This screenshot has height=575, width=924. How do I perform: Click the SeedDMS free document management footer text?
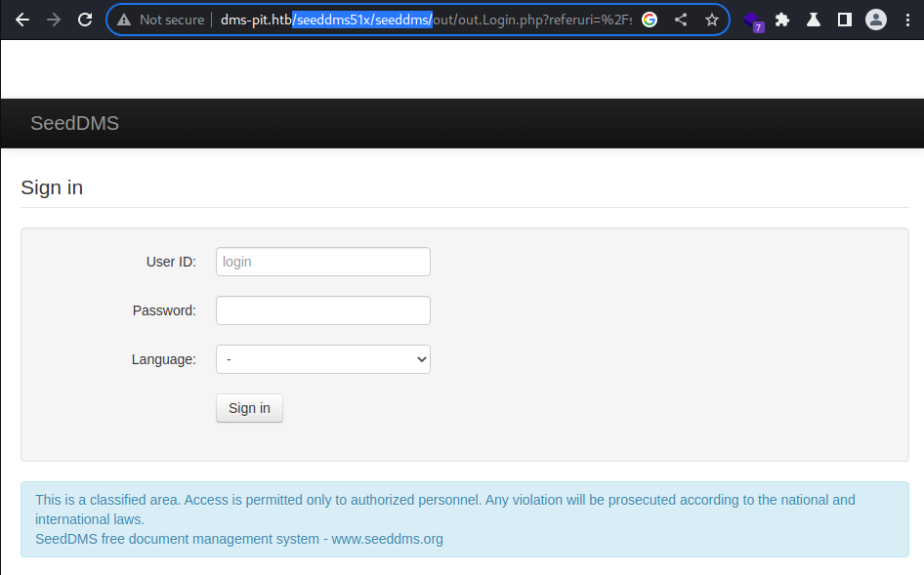tap(239, 539)
